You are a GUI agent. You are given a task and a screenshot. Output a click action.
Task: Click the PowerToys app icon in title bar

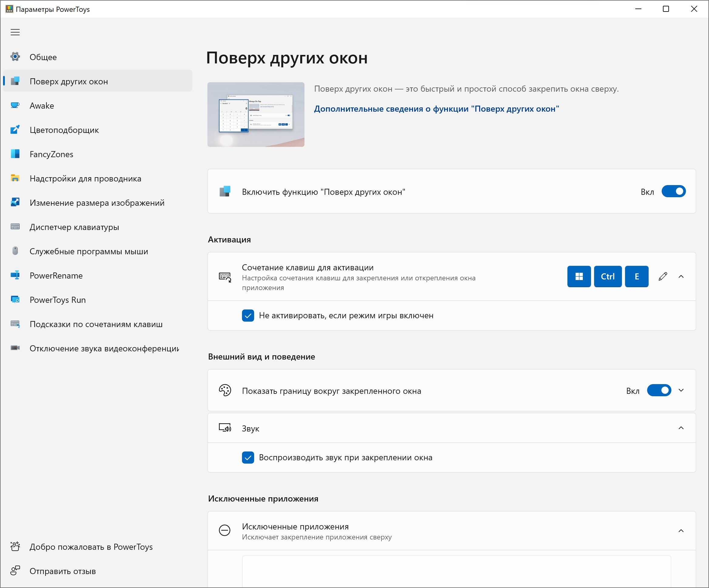tap(9, 9)
